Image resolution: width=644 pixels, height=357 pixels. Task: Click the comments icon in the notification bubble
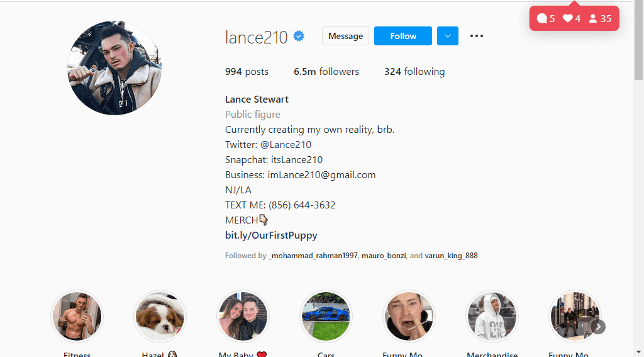pyautogui.click(x=541, y=18)
